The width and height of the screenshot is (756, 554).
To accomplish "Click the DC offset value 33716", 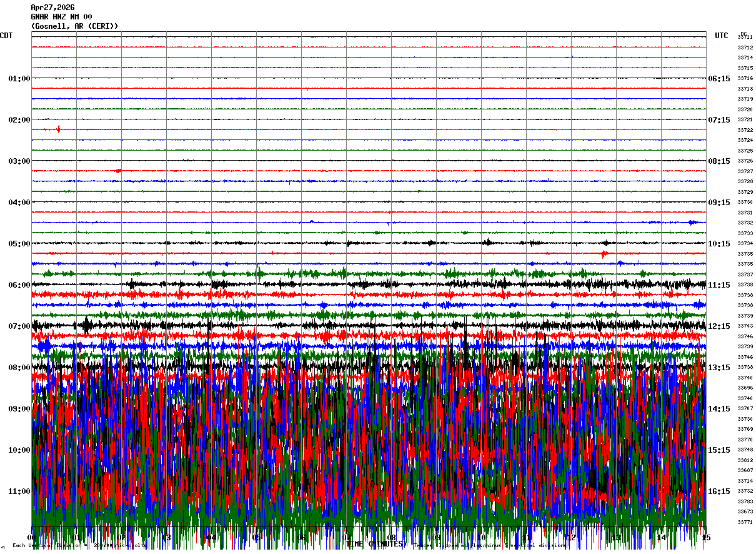I will pyautogui.click(x=745, y=79).
